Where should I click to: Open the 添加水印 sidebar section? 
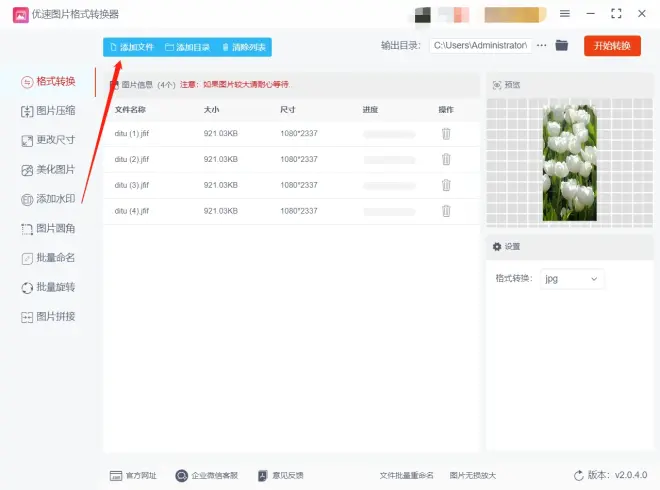click(x=49, y=199)
